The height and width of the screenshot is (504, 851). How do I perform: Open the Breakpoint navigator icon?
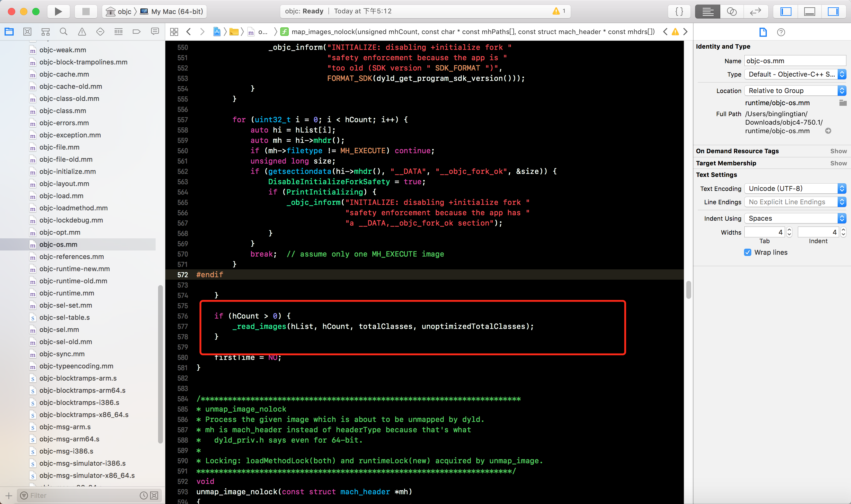click(x=136, y=32)
